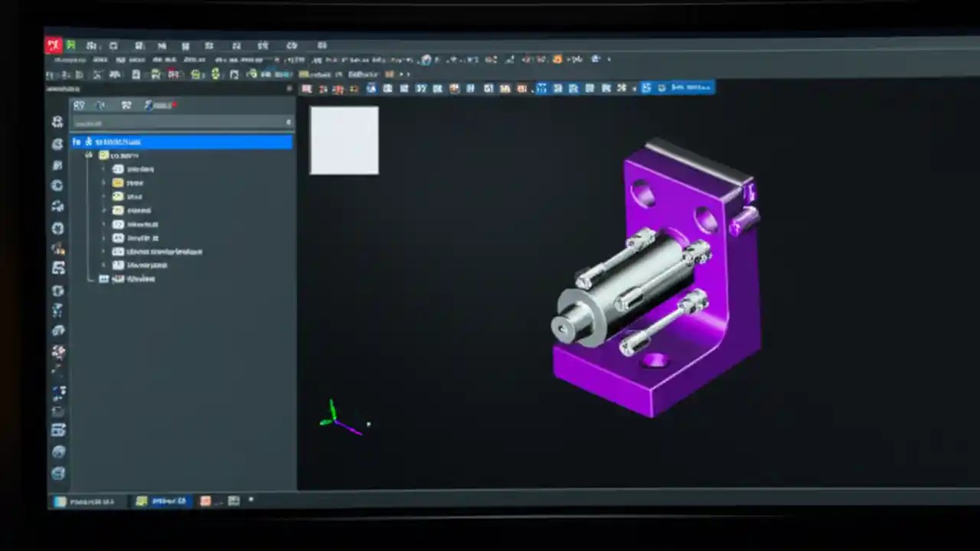Switch to the blue highlighted taskbar application tab
Viewport: 980px width, 551px height.
tap(163, 501)
